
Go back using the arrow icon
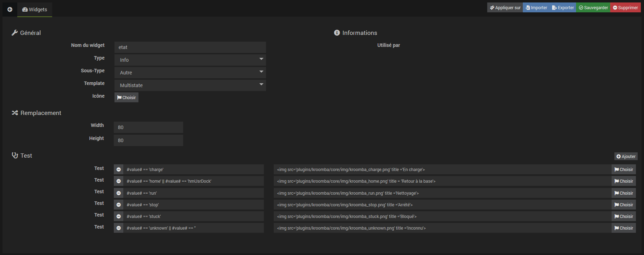click(10, 10)
